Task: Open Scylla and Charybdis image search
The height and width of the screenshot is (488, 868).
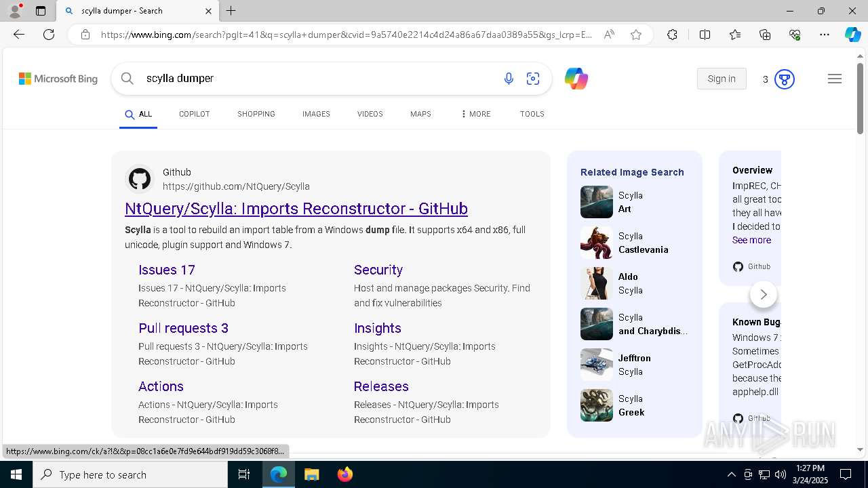Action: tap(634, 324)
